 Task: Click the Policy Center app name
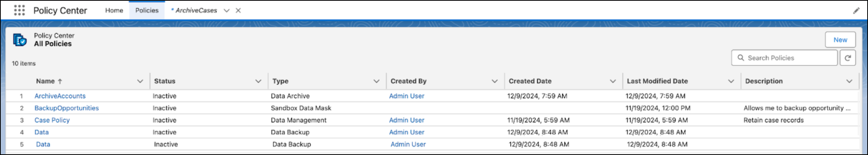60,11
